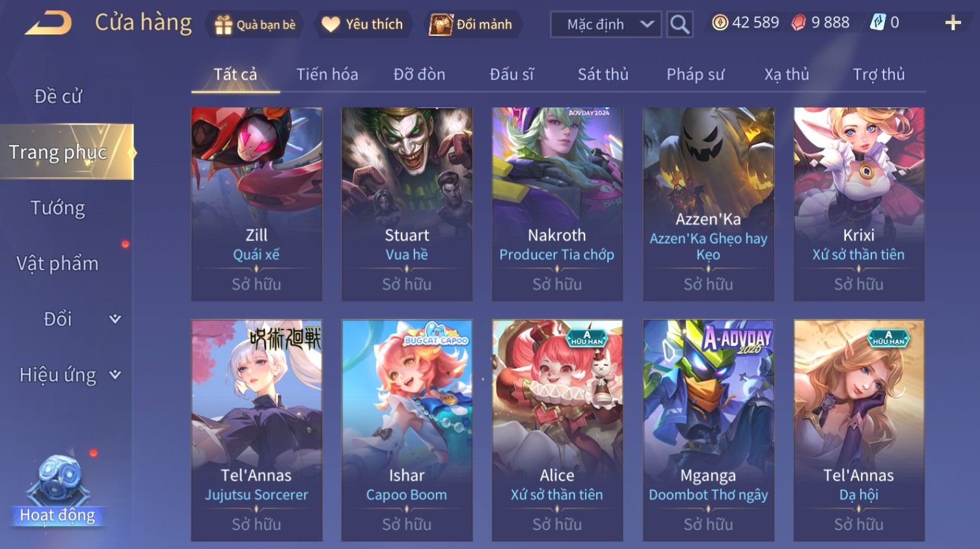Go back using the arrow icon

48,23
